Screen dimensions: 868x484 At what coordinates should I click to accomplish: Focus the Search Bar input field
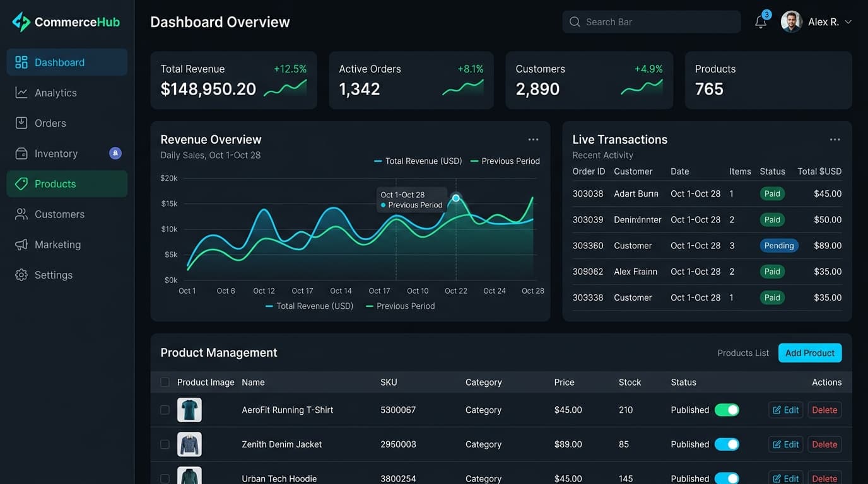pos(652,22)
